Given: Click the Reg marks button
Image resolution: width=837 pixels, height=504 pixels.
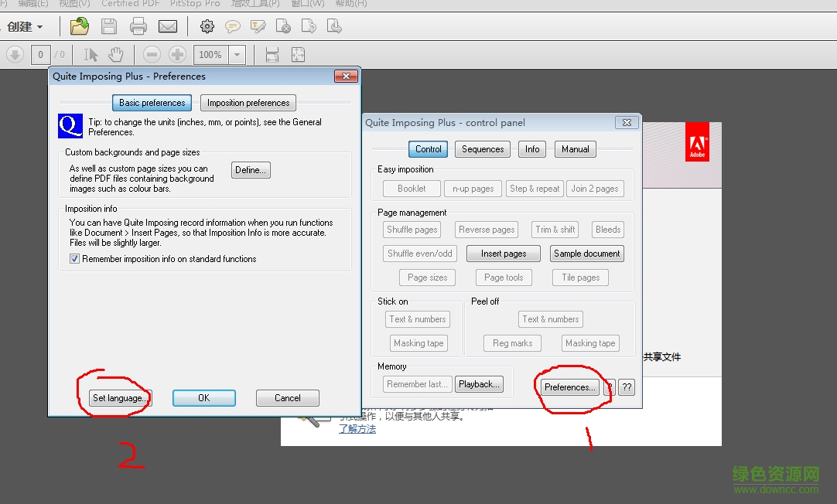Looking at the screenshot, I should pos(512,343).
